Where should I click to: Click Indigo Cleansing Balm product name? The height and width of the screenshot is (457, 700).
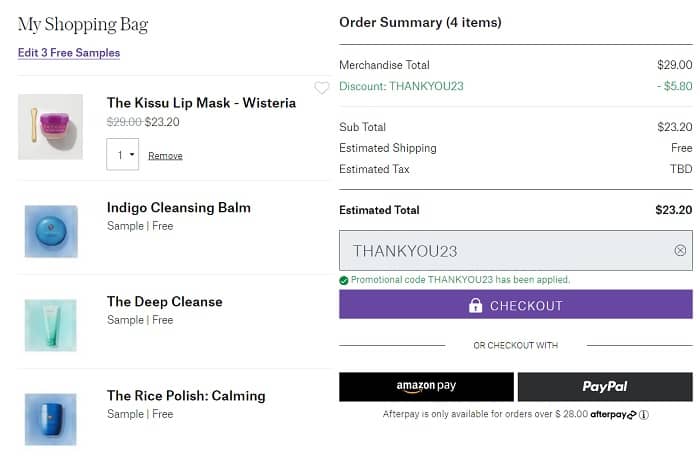179,208
